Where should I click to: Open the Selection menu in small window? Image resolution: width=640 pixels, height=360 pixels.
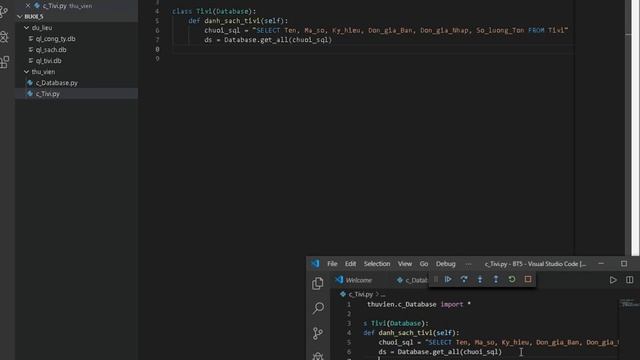(377, 264)
